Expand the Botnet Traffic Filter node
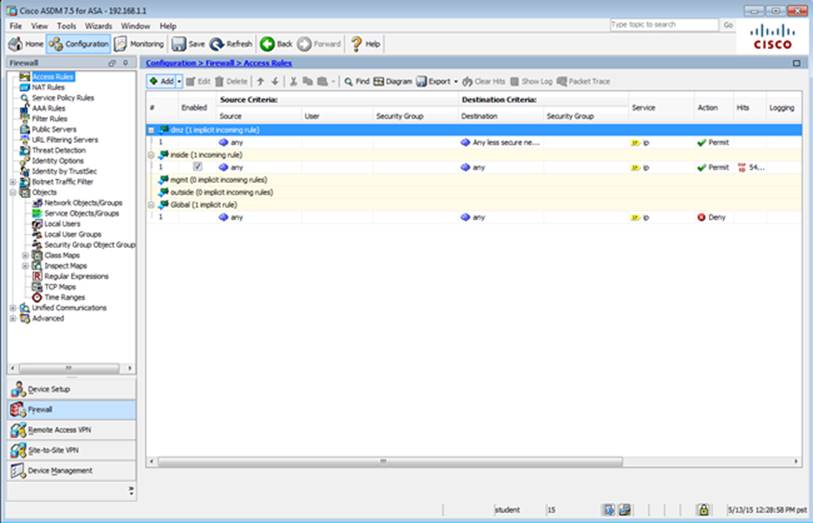The width and height of the screenshot is (813, 523). 12,181
